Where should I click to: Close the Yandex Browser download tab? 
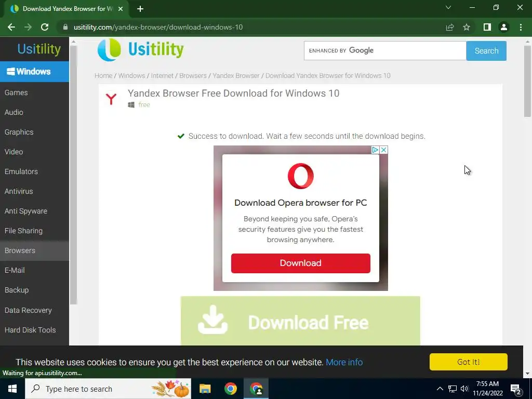121,9
